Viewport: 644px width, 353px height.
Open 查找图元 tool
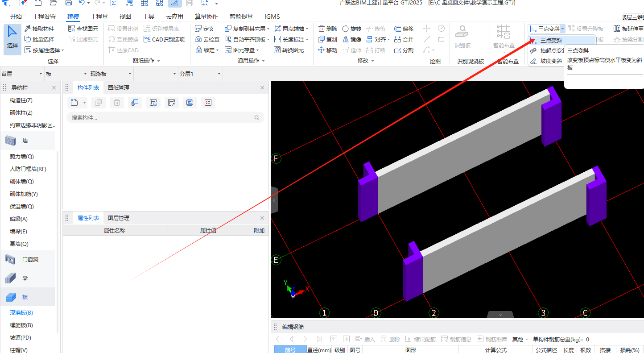(83, 29)
